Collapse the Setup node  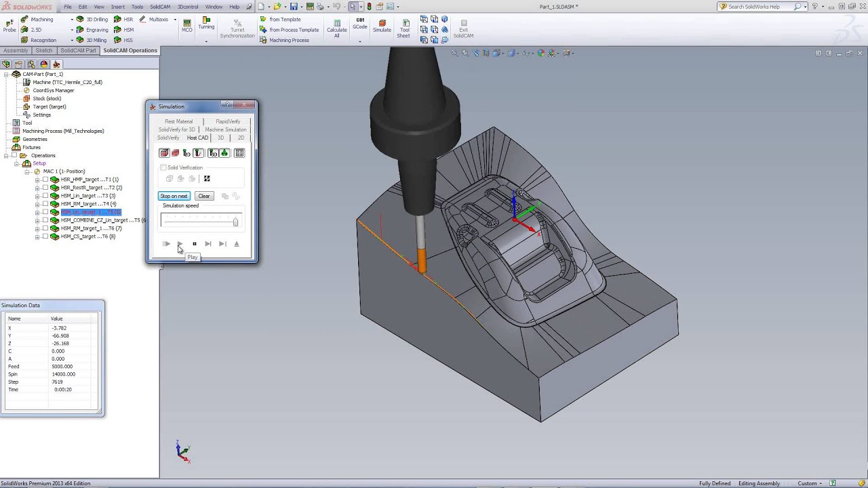point(16,163)
